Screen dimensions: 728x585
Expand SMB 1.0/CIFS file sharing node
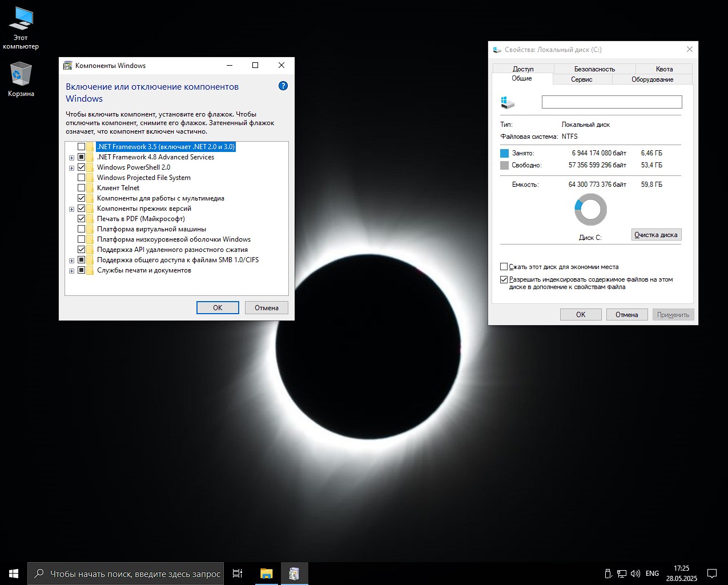point(71,261)
